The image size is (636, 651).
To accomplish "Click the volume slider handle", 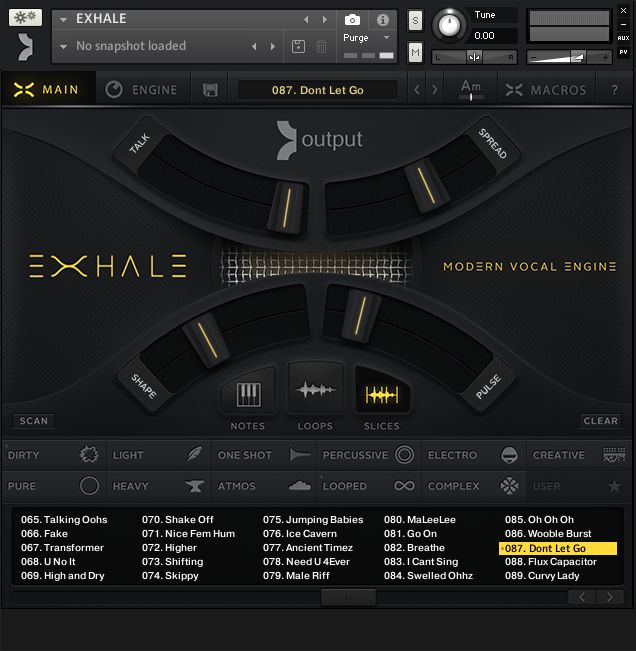I will [578, 57].
